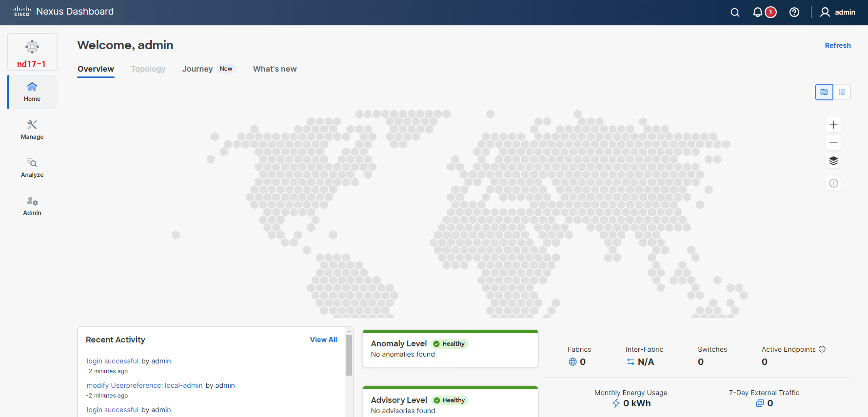Open the help question mark icon

pyautogui.click(x=794, y=13)
